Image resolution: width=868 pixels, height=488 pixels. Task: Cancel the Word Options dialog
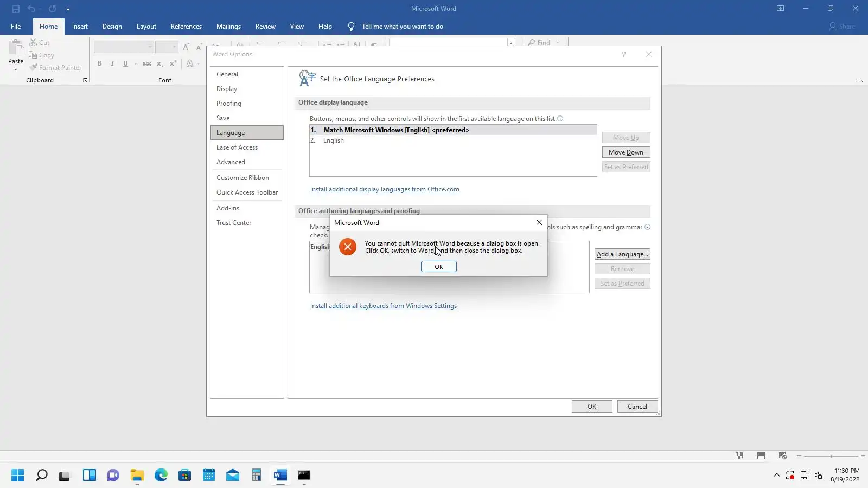coord(637,407)
